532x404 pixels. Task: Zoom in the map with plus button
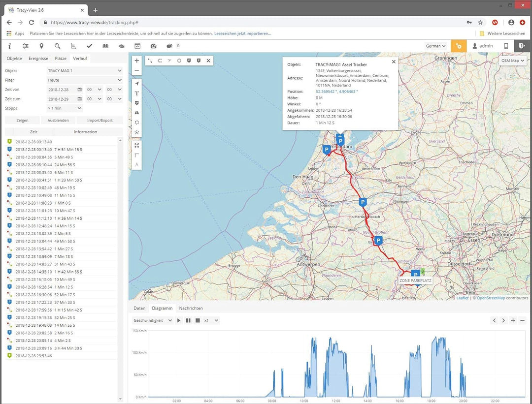tap(137, 61)
